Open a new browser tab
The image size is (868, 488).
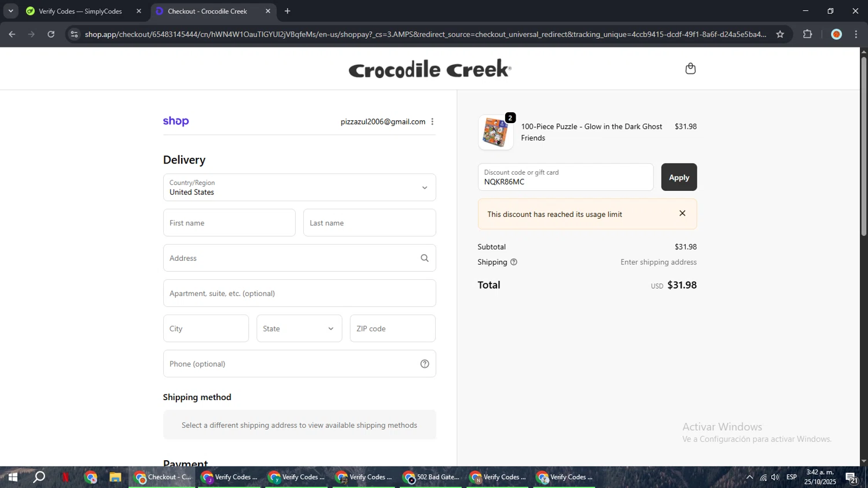(288, 11)
